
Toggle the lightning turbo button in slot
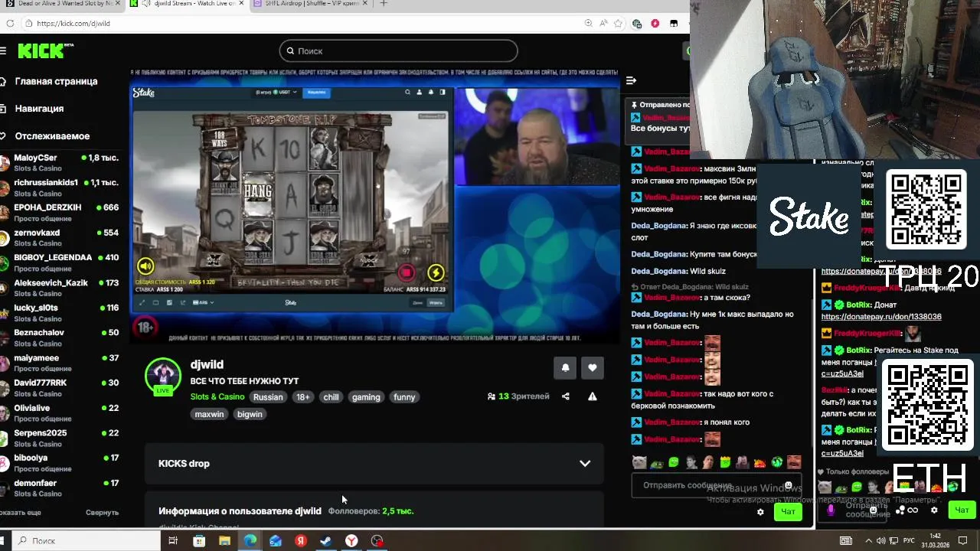pyautogui.click(x=436, y=272)
